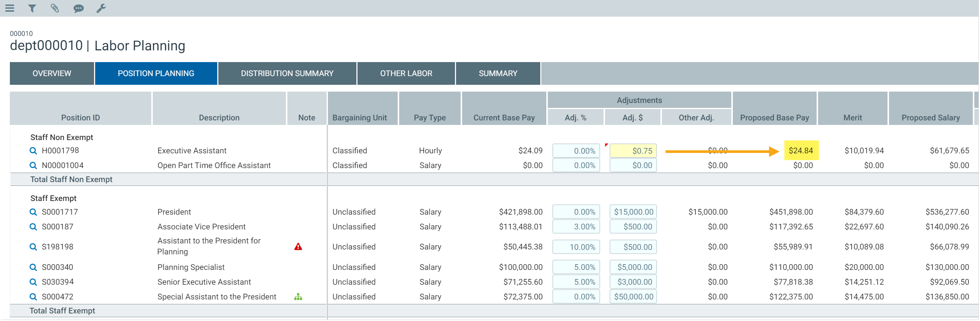This screenshot has height=321, width=980.
Task: Open the Distribution Summary tab
Action: pos(287,73)
